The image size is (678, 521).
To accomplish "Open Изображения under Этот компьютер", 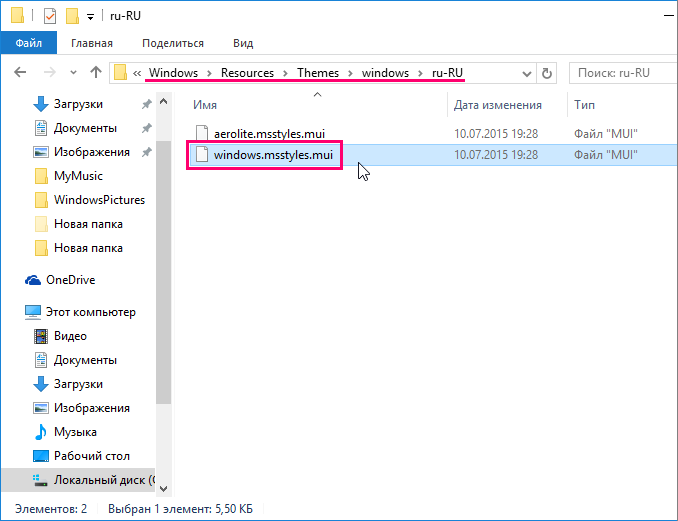I will click(92, 408).
